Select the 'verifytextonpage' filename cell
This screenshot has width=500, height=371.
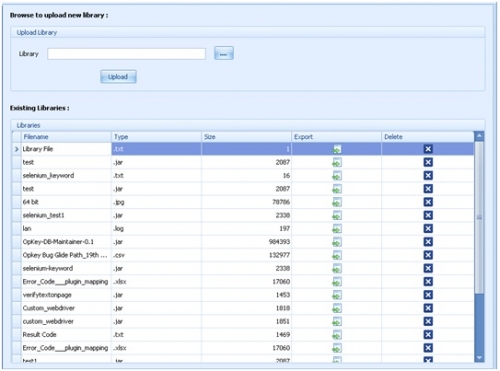[66, 295]
